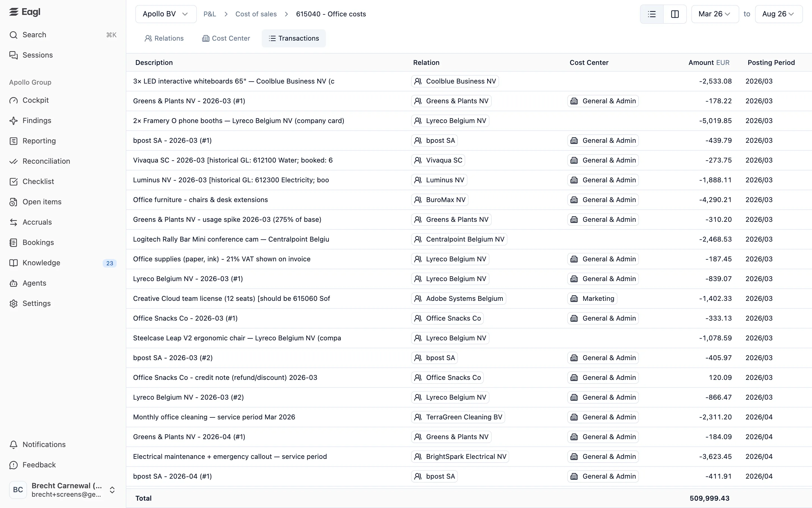
Task: Select the Vivaqua SC relation chip
Action: pos(438,160)
